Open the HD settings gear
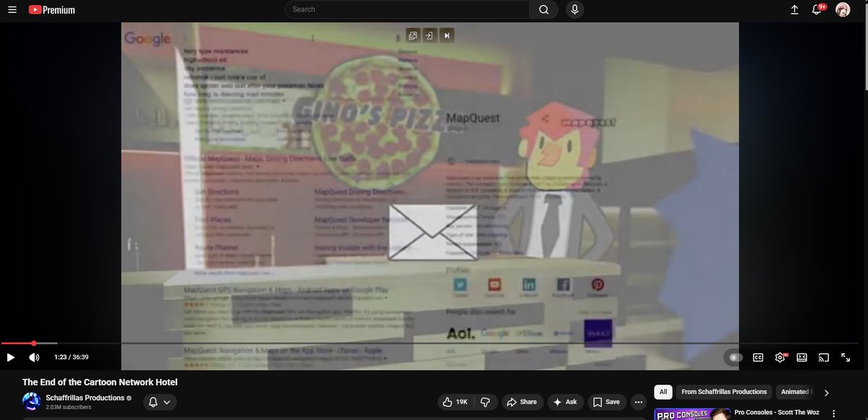 click(x=780, y=357)
